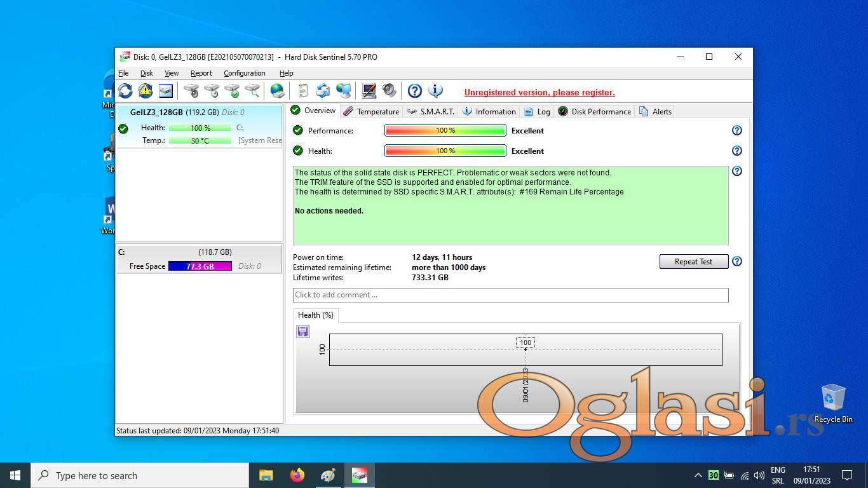Click the yellow warning triangle toolbar icon
868x488 pixels.
click(146, 91)
